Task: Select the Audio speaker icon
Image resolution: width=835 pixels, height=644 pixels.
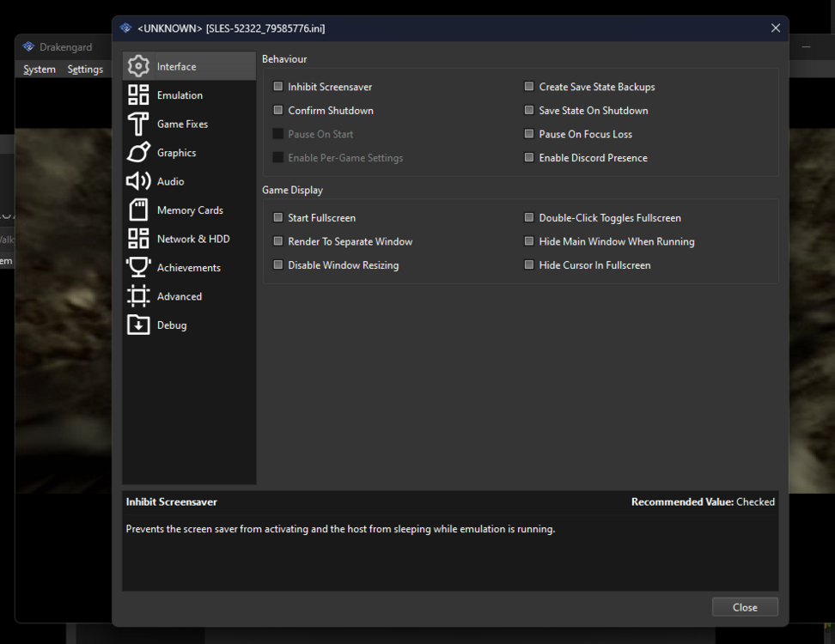Action: (x=138, y=181)
